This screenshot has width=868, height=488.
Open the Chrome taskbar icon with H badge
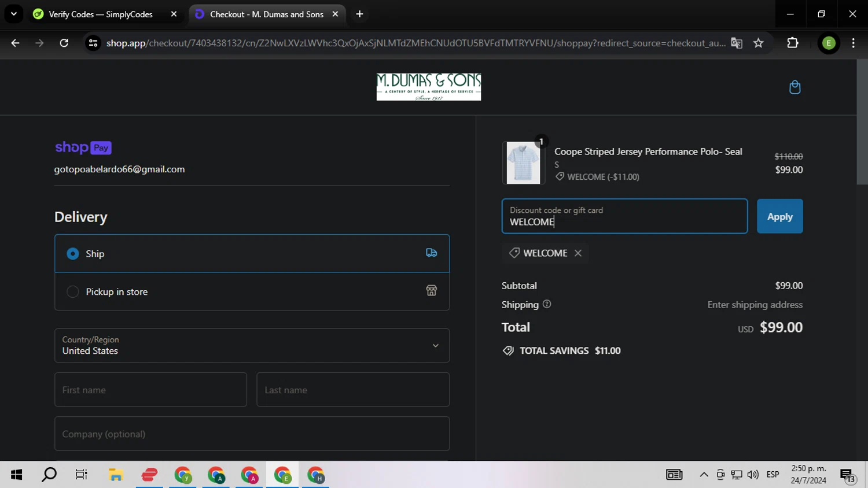click(x=316, y=475)
